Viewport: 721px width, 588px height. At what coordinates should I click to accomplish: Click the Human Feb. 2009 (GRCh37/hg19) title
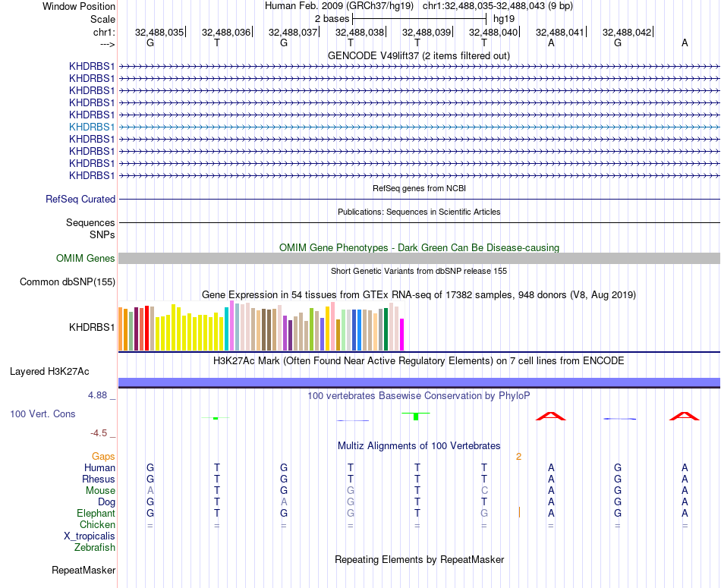click(x=339, y=6)
